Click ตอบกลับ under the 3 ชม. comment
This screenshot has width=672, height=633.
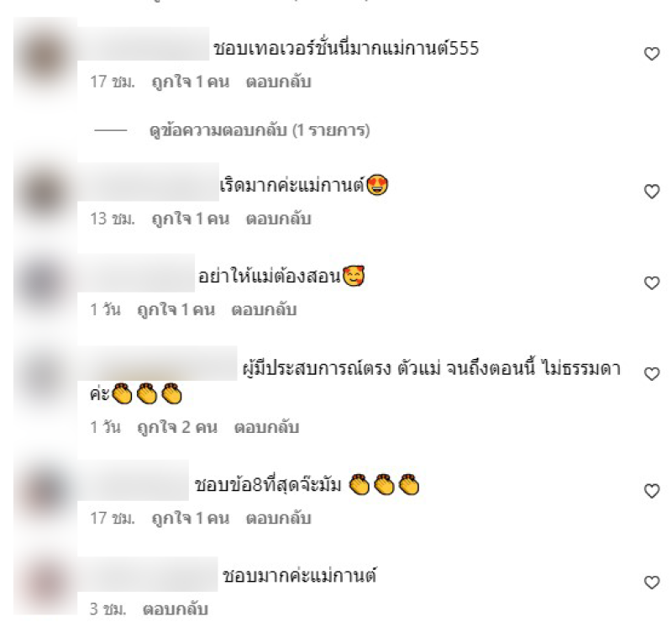click(x=176, y=609)
